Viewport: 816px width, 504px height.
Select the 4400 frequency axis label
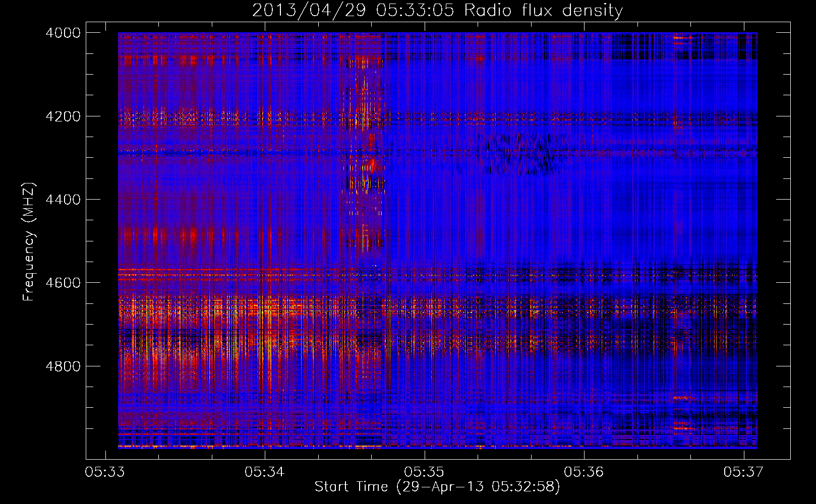[63, 200]
